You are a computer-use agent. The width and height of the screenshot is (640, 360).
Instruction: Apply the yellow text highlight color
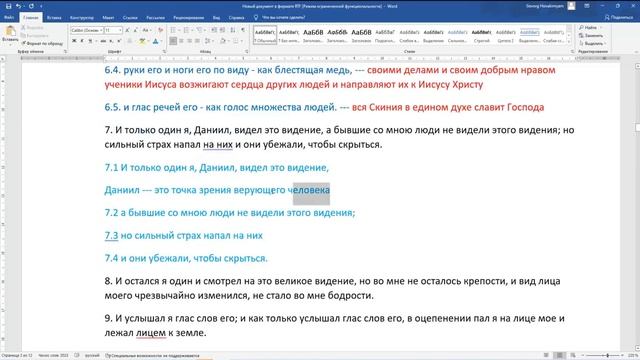141,41
